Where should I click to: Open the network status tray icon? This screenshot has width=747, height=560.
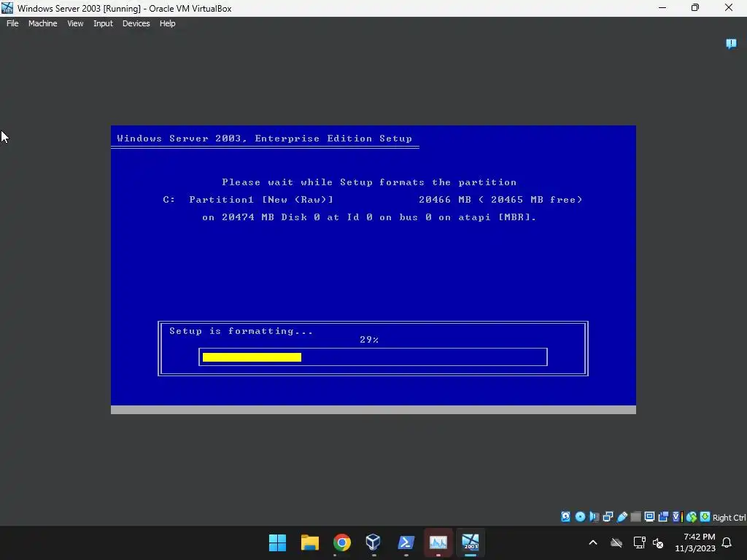(639, 542)
